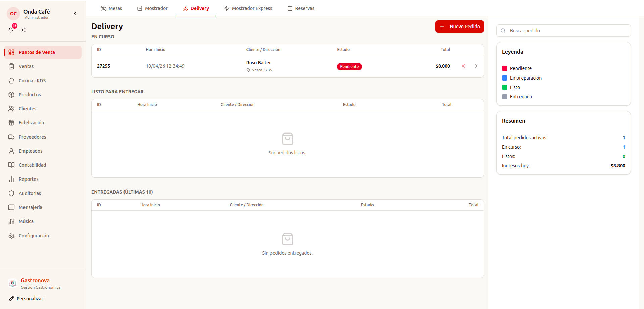This screenshot has width=644, height=309.
Task: Click the search magnifier icon
Action: [503, 31]
